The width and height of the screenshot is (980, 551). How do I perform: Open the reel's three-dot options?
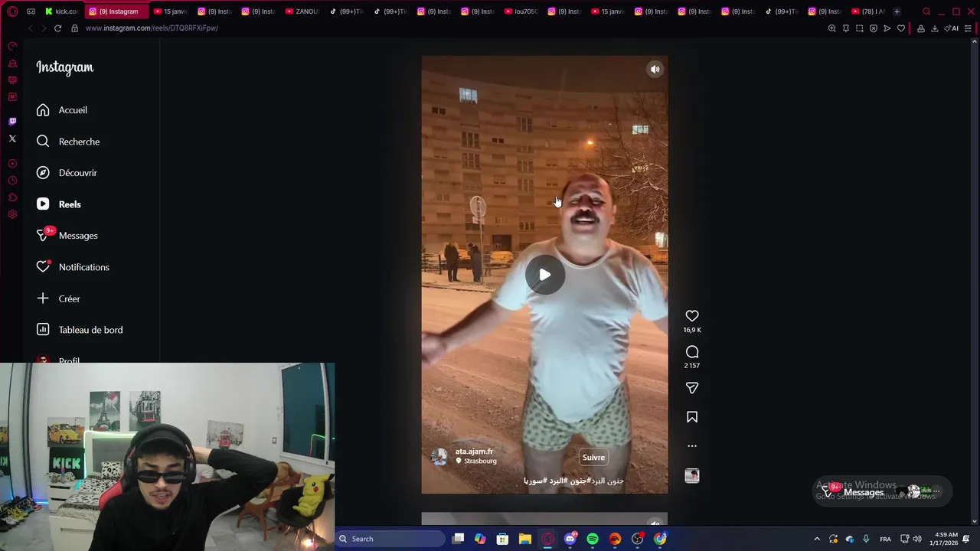tap(692, 445)
